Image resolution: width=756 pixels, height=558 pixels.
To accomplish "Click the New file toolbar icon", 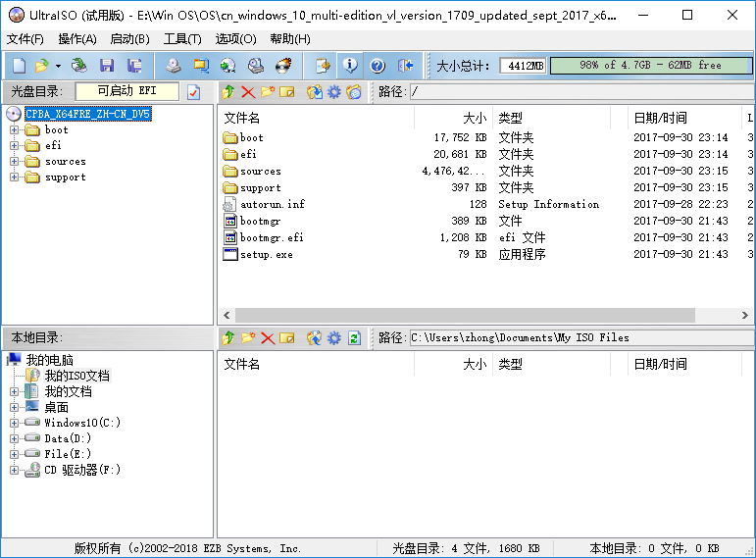I will pos(19,65).
